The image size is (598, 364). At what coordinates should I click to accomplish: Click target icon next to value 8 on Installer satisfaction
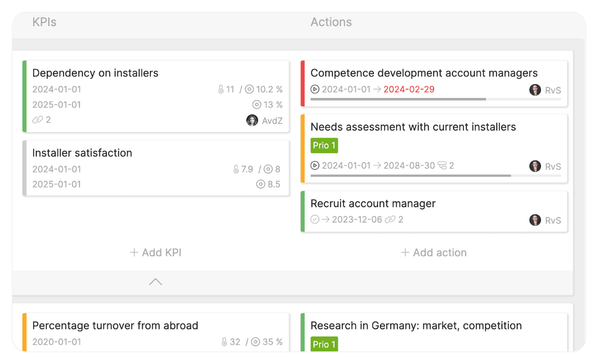pyautogui.click(x=268, y=169)
